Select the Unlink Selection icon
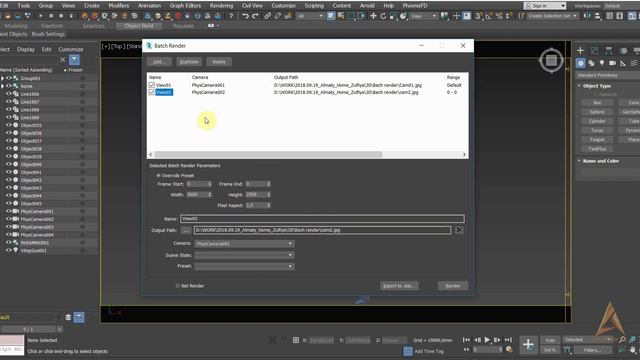The image size is (640, 360). (278, 16)
